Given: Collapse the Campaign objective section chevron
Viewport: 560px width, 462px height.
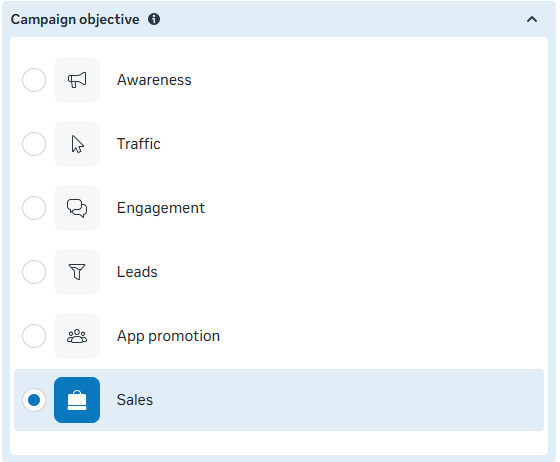Looking at the screenshot, I should pos(532,19).
